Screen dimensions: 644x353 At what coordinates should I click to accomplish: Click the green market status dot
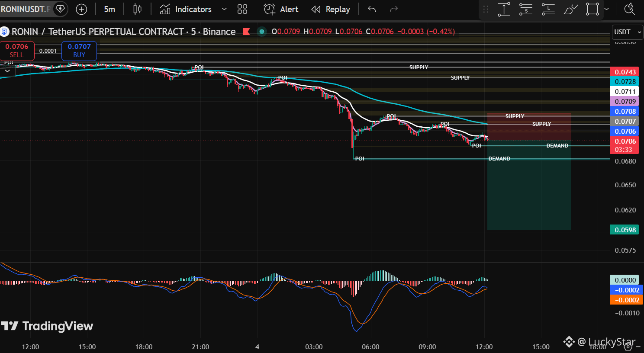(x=261, y=32)
